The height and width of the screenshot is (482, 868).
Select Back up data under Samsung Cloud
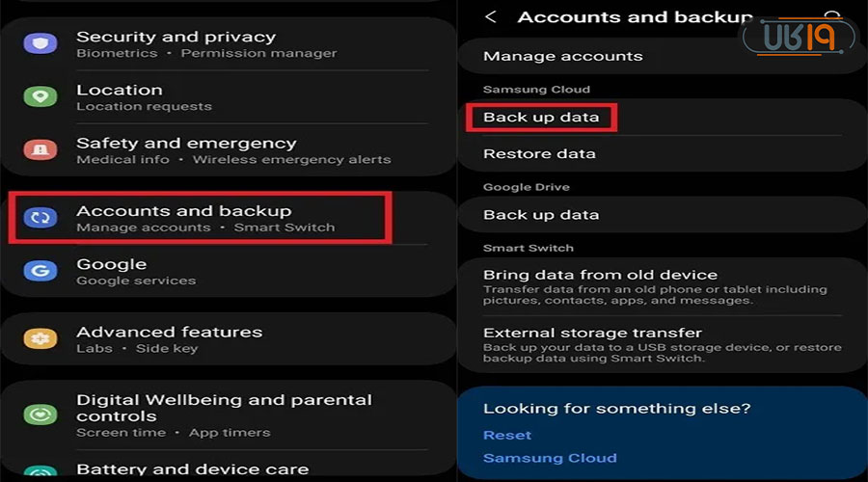[x=541, y=118]
